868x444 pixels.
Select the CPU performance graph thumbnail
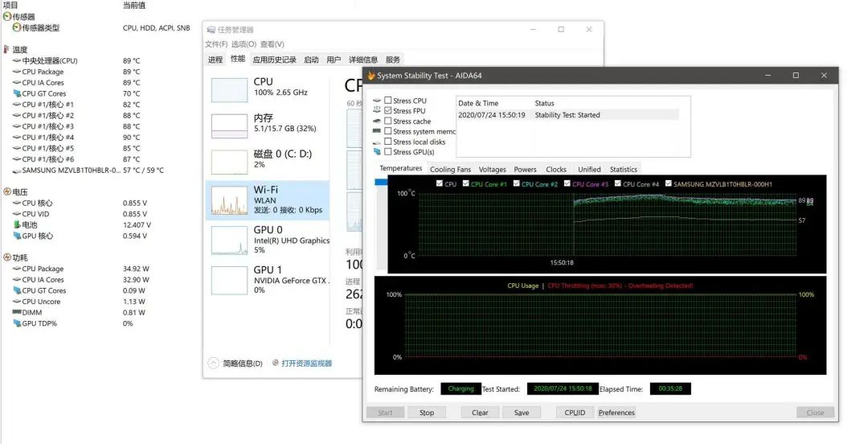tap(229, 90)
